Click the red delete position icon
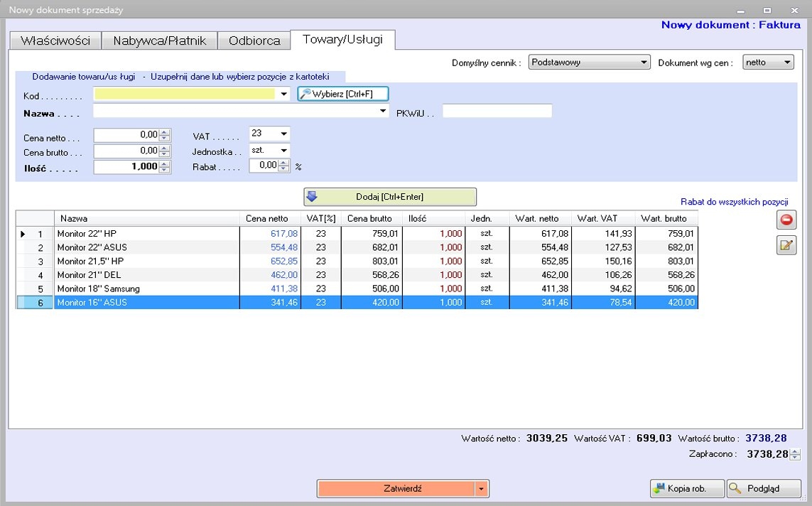Viewport: 812px width, 506px height. [x=786, y=220]
